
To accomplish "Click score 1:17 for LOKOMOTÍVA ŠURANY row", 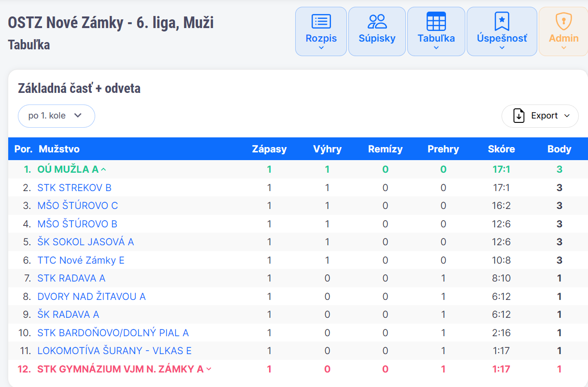I will (502, 351).
